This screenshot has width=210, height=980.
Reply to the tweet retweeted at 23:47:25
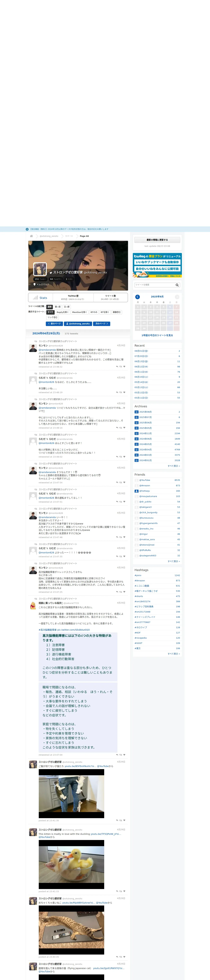(117, 592)
